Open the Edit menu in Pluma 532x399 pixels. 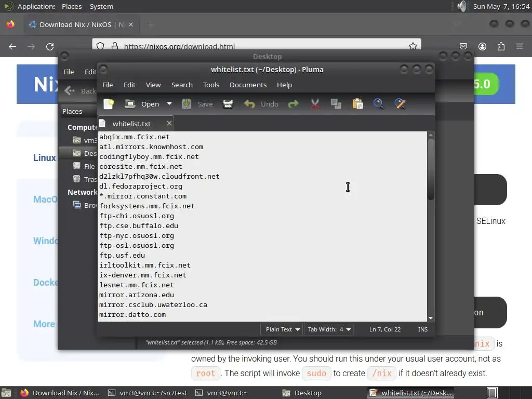(x=129, y=85)
